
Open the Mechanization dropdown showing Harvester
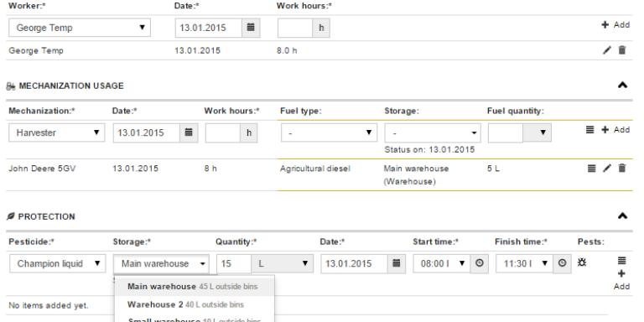[57, 132]
